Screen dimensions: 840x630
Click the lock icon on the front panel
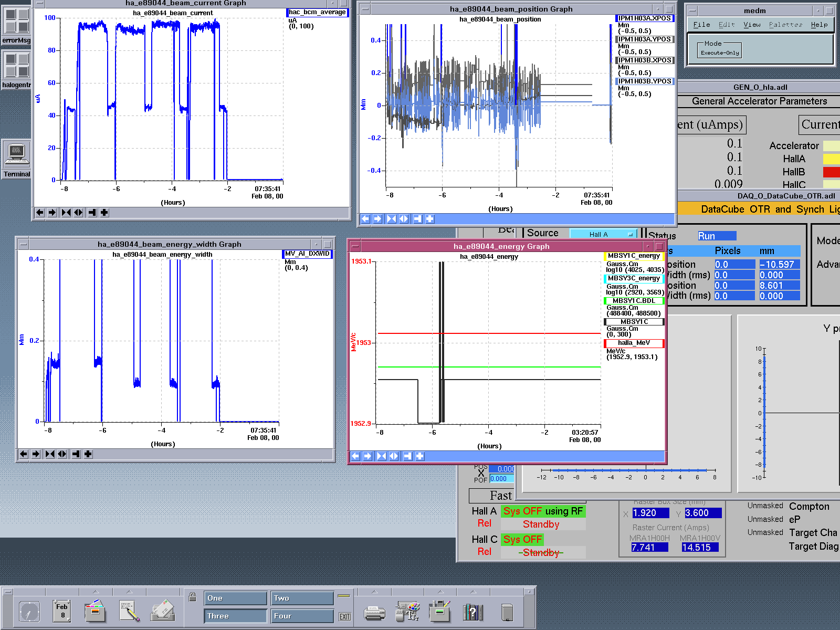coord(193,597)
